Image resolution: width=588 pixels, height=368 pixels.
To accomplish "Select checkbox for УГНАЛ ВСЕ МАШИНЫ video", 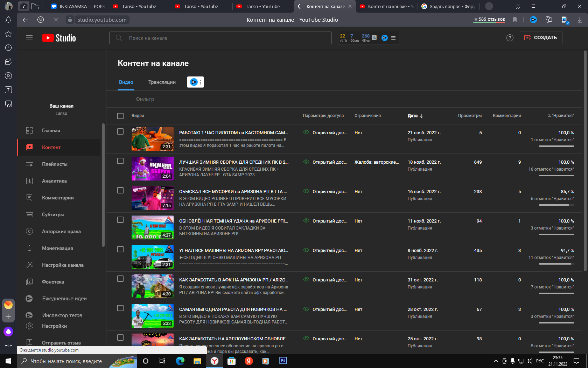I will coord(120,249).
